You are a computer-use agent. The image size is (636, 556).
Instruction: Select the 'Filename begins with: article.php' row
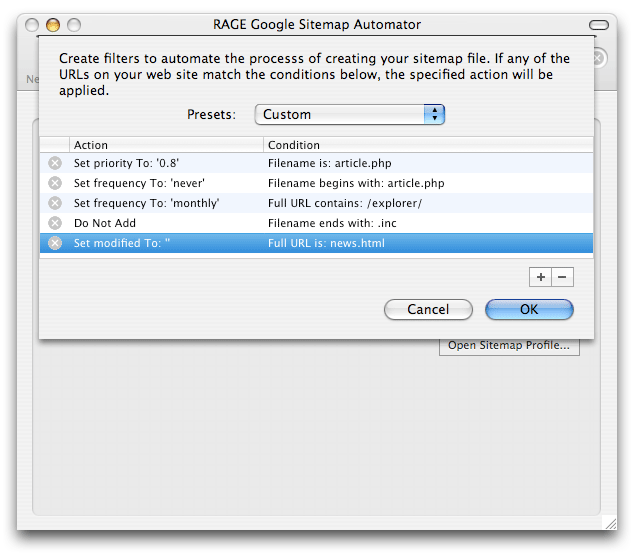point(316,183)
